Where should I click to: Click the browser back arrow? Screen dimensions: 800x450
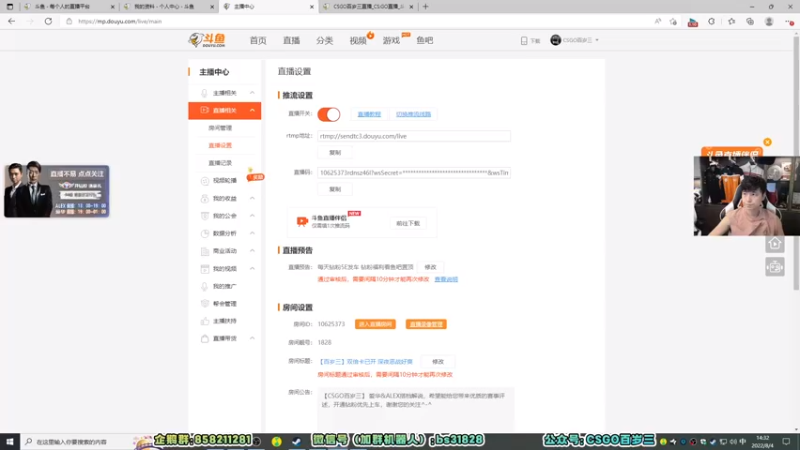11,21
